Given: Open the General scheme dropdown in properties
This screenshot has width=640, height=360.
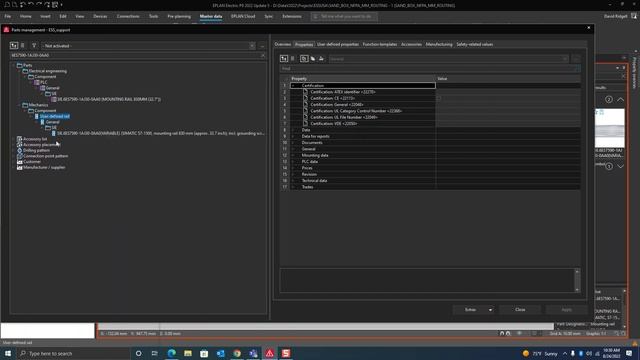Looking at the screenshot, I should 565,59.
